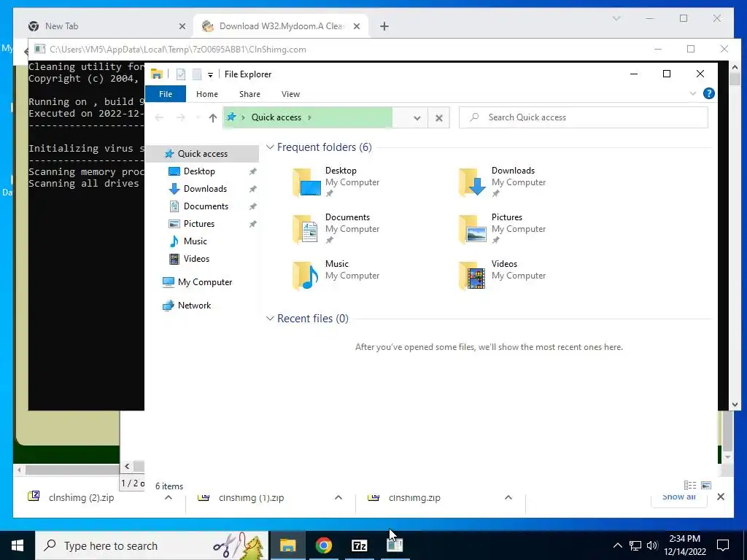The image size is (747, 560).
Task: Open the Windows Start menu
Action: [18, 545]
